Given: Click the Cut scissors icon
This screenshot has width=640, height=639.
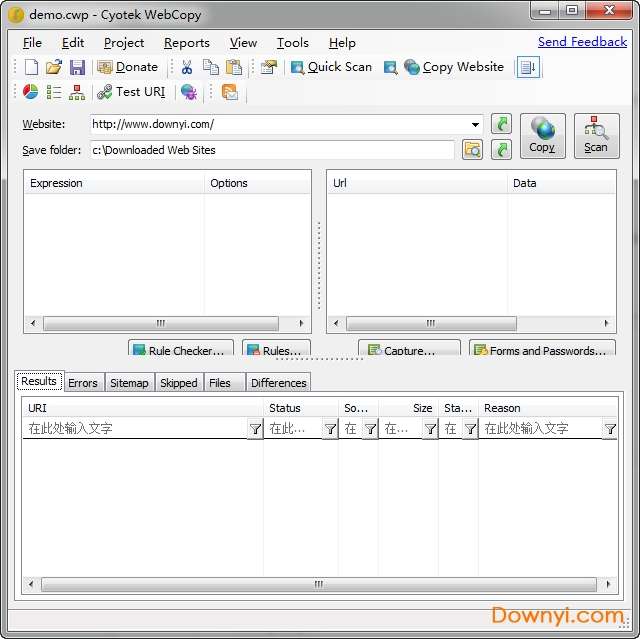Looking at the screenshot, I should coord(187,67).
